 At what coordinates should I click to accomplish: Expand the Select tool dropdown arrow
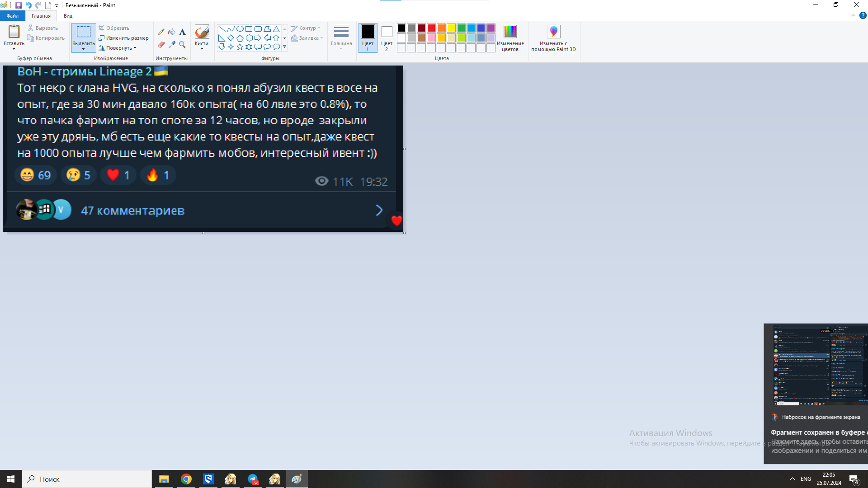84,49
